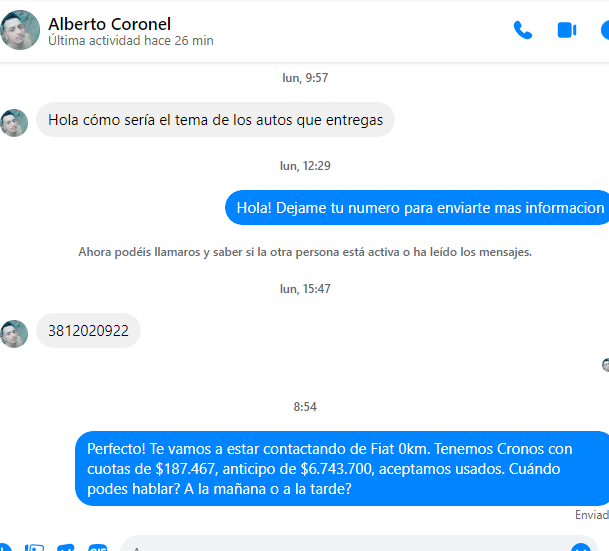Start a video call using camera icon
609x551 pixels.
(x=567, y=30)
